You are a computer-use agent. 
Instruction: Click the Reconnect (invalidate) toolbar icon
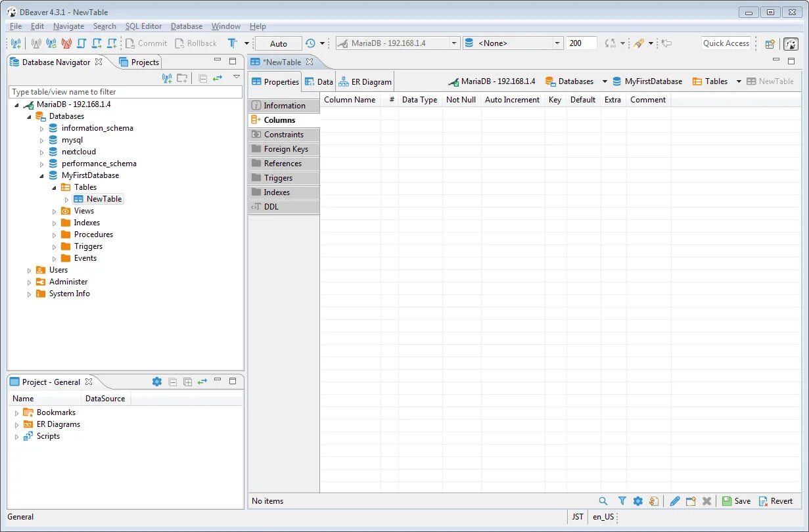51,43
